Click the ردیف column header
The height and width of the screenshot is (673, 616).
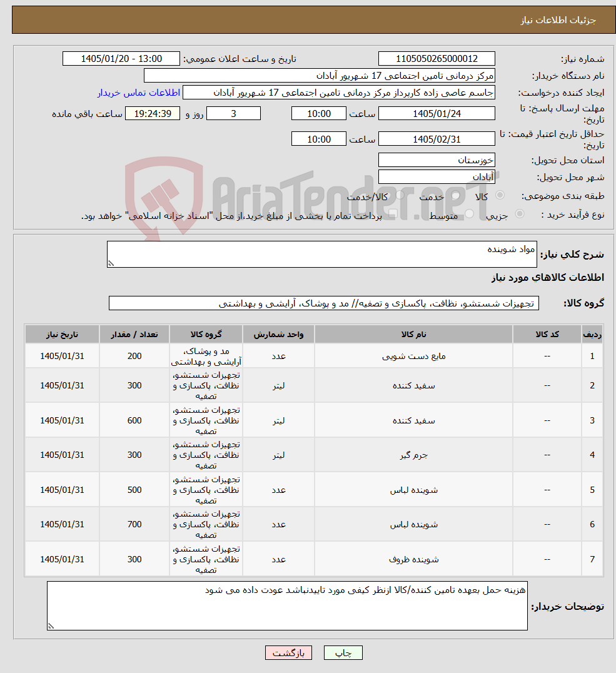[592, 335]
